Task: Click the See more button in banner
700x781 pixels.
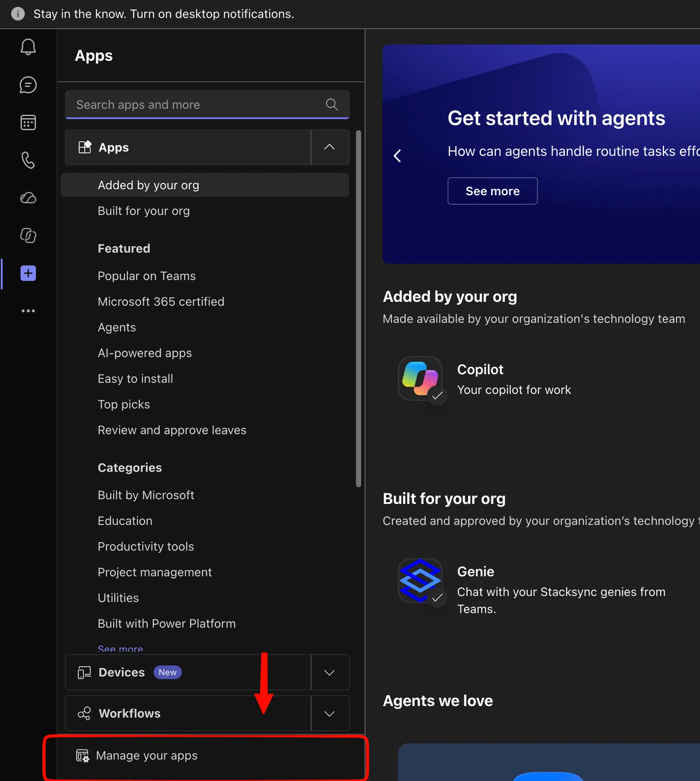Action: 493,191
